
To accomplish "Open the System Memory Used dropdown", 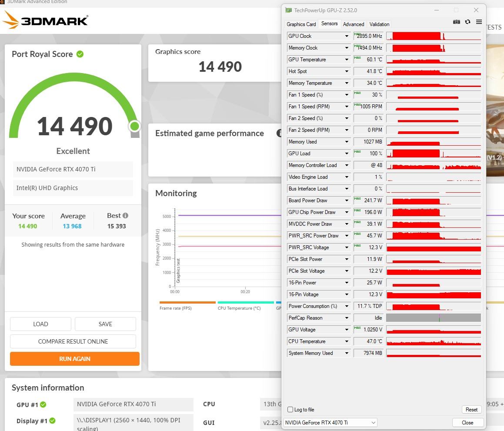I will pyautogui.click(x=347, y=353).
